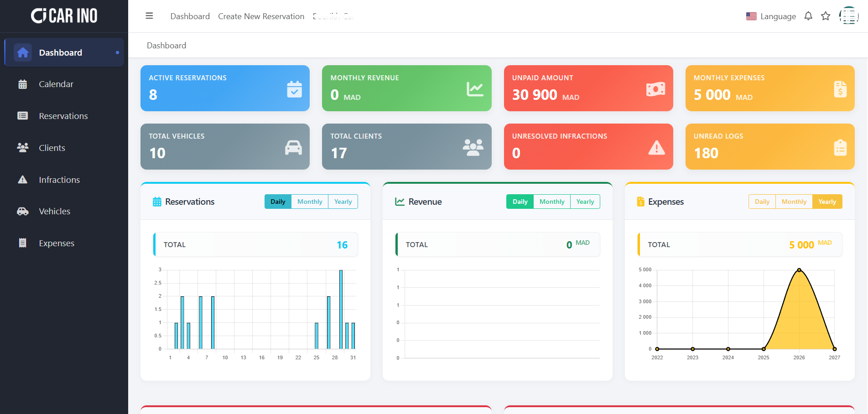The width and height of the screenshot is (868, 414).
Task: Open the profile avatar menu
Action: (848, 16)
